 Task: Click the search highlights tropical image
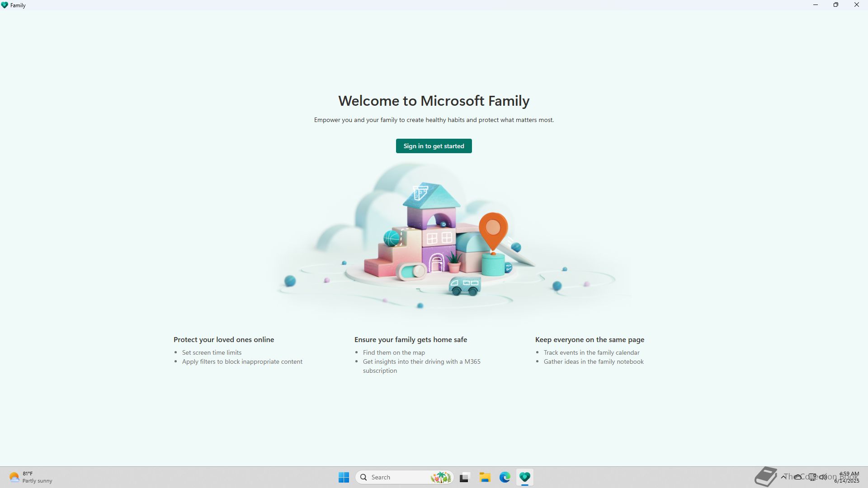441,477
